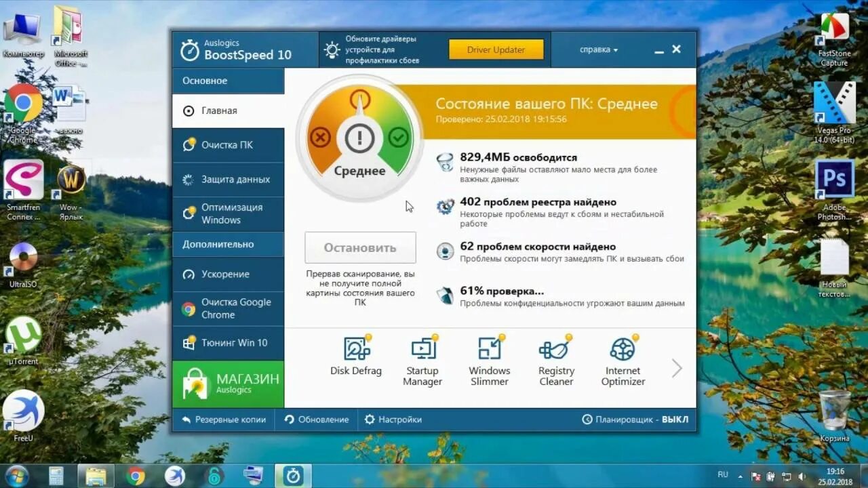Open the µTorrent desktop shortcut

(x=23, y=341)
